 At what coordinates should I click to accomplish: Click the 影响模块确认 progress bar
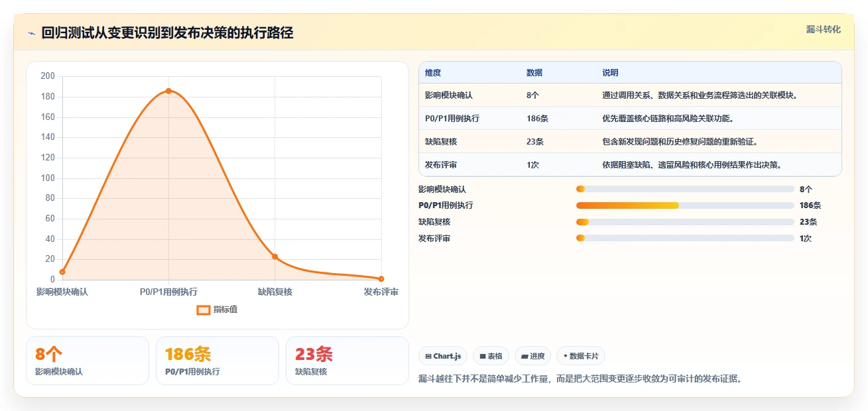(685, 189)
